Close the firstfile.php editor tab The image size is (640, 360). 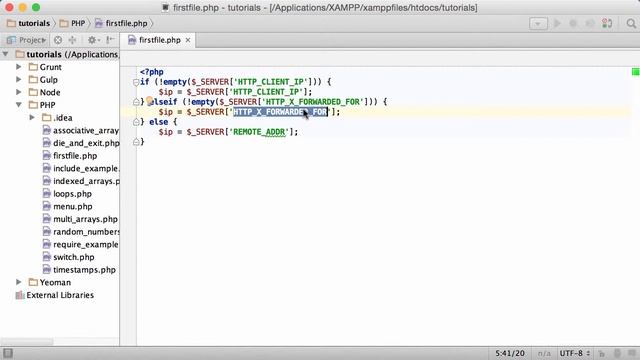point(188,40)
